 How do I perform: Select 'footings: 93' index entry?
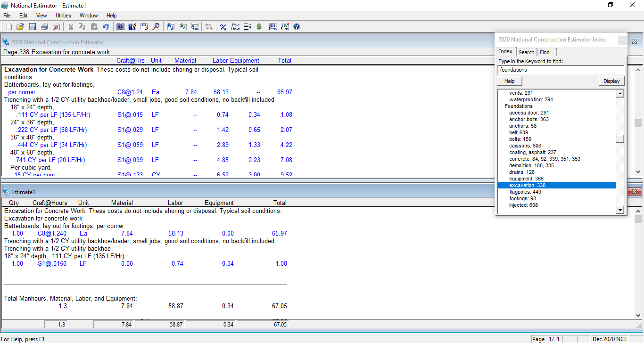(523, 198)
